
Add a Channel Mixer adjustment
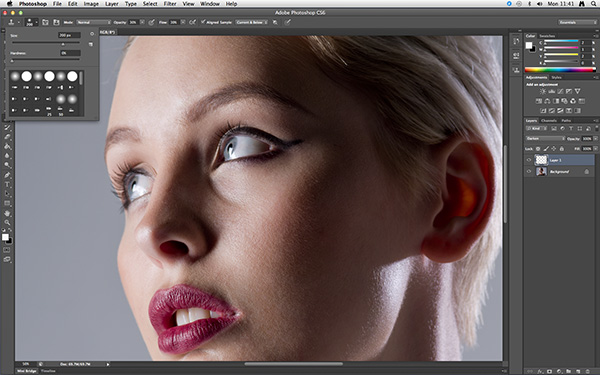tap(573, 101)
